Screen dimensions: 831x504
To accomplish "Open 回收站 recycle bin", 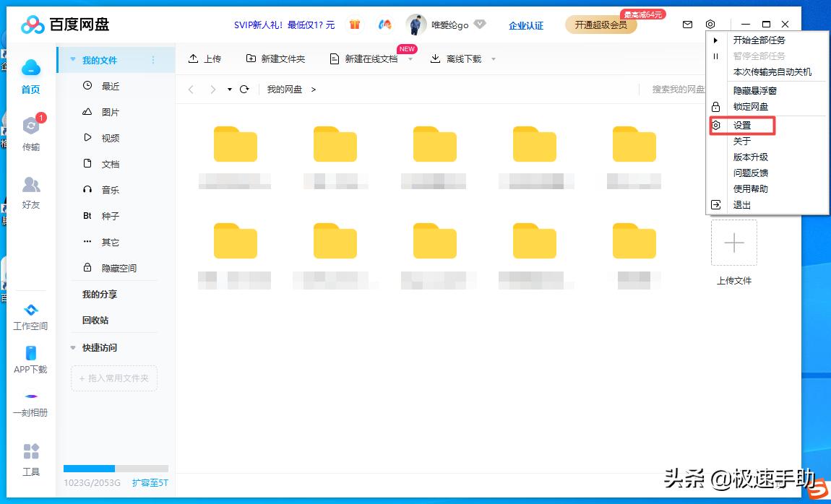I will [x=95, y=321].
